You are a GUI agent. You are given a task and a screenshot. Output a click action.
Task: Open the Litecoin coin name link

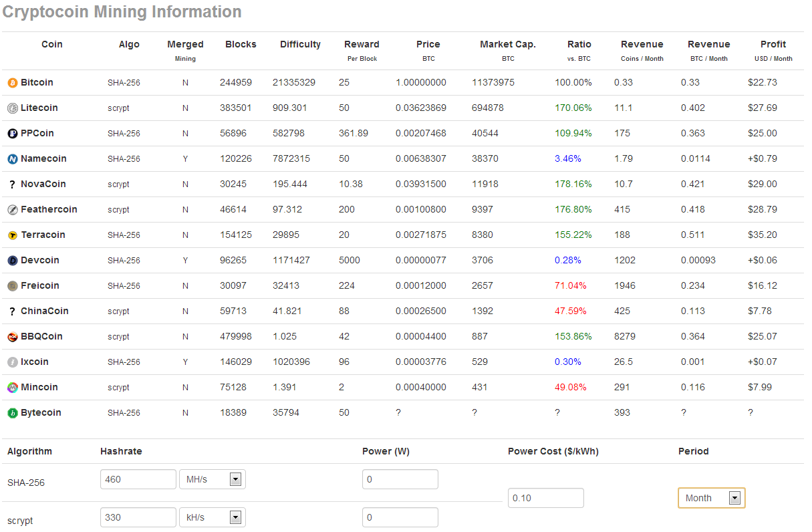(x=39, y=108)
